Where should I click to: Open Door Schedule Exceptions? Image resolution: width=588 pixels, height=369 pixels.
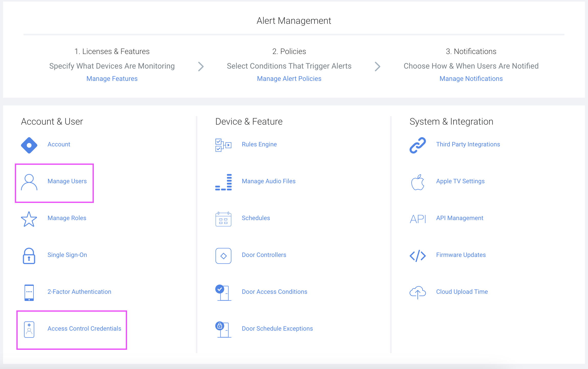coord(277,328)
